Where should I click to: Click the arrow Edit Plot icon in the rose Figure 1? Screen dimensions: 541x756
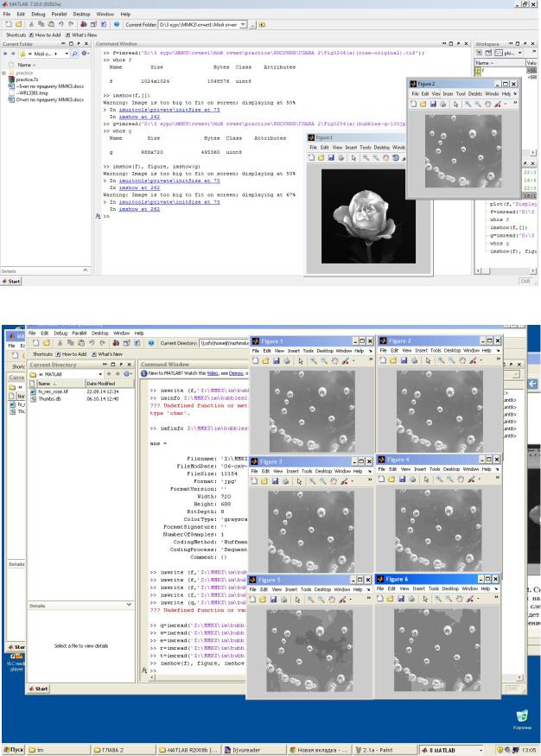[x=354, y=157]
